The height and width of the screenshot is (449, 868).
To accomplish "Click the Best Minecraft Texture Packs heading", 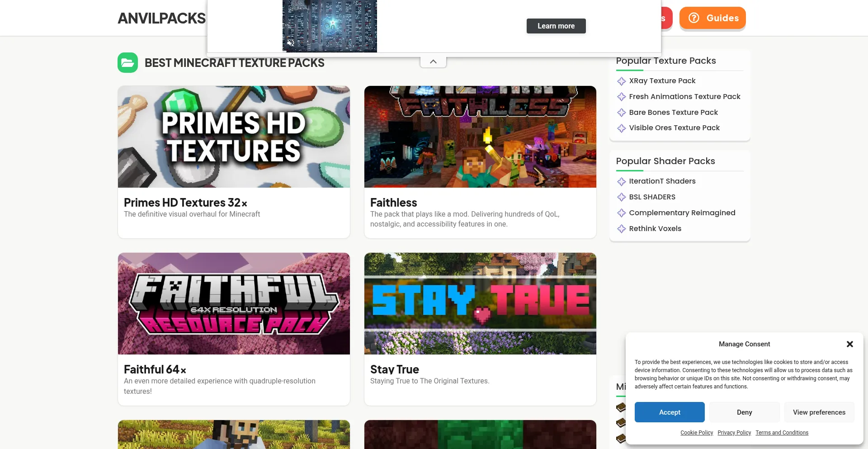I will [x=234, y=63].
